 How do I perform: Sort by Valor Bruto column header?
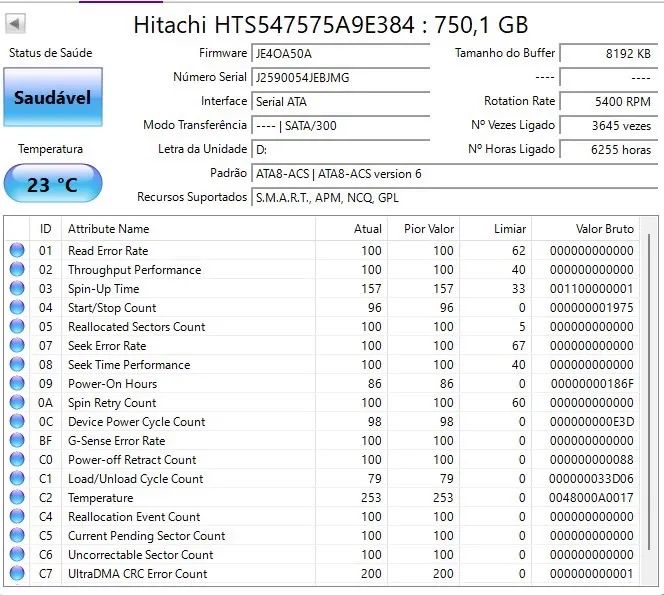coord(585,229)
